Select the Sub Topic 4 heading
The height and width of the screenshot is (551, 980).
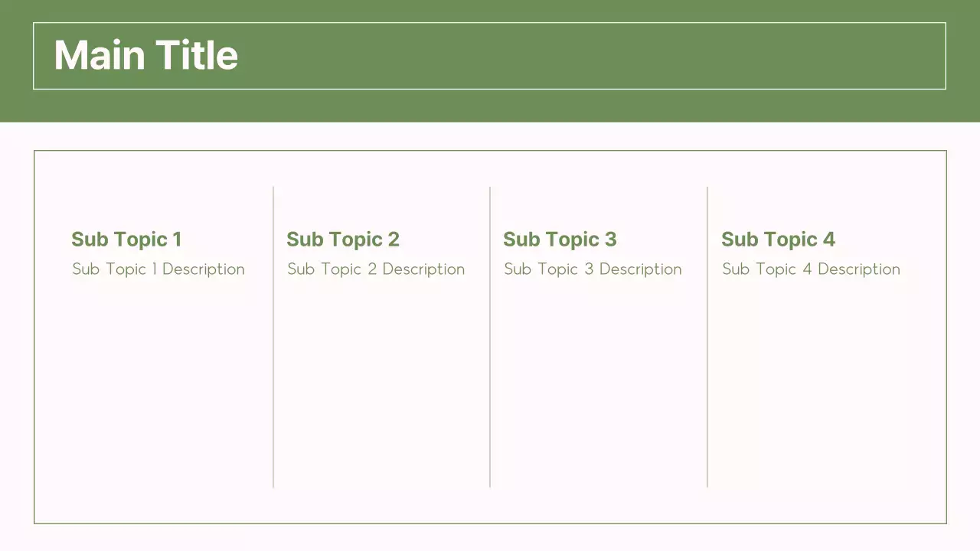coord(778,240)
